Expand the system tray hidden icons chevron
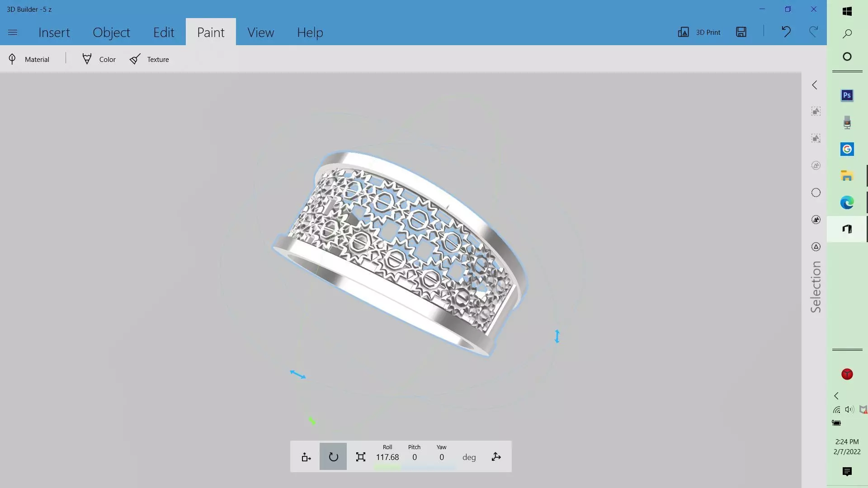 (x=836, y=396)
